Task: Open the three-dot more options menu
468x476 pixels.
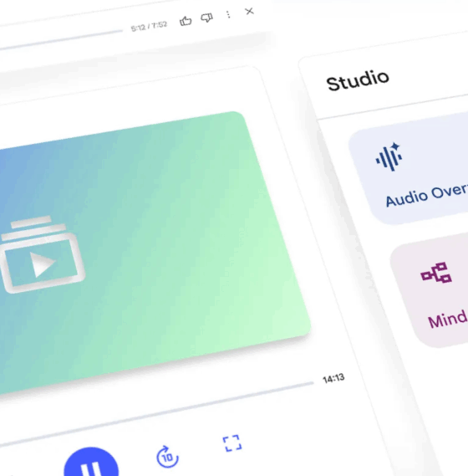Action: [x=228, y=14]
